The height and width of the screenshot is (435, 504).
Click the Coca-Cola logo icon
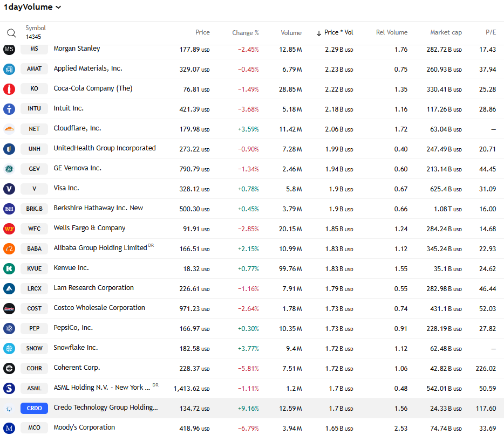(x=9, y=89)
